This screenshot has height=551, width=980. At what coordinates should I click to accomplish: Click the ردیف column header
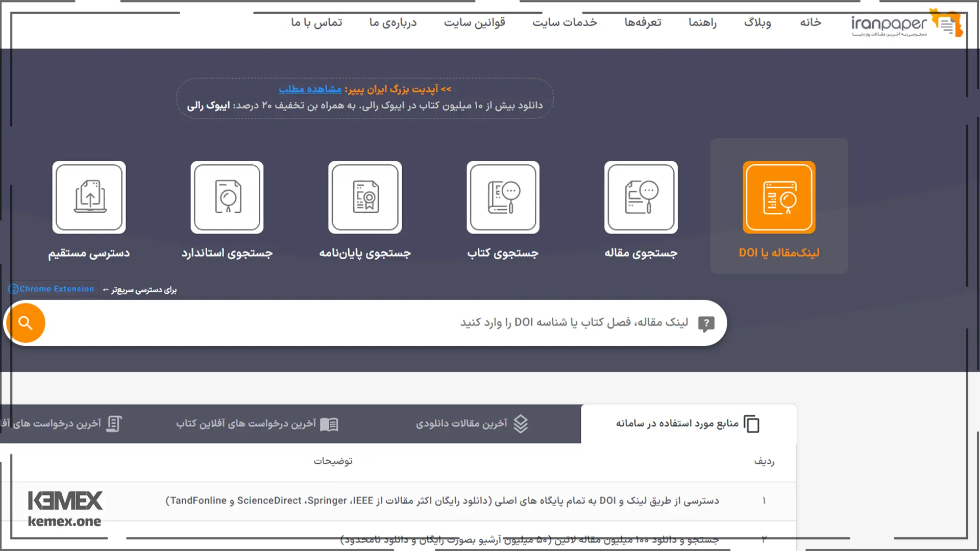pyautogui.click(x=764, y=461)
